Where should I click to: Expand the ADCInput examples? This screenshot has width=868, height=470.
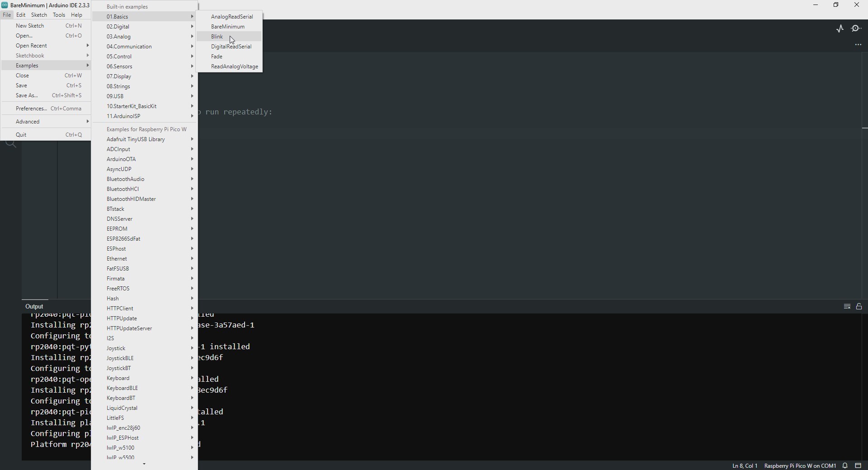145,149
